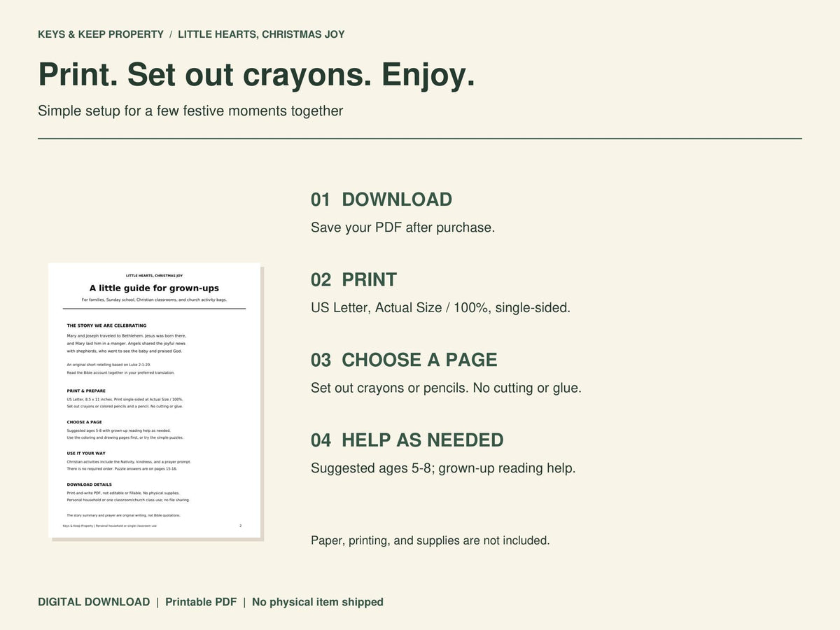The width and height of the screenshot is (840, 630).
Task: Click "THE STORY WE ARE CELEBRATING" heading in the thumbnail
Action: pyautogui.click(x=107, y=325)
